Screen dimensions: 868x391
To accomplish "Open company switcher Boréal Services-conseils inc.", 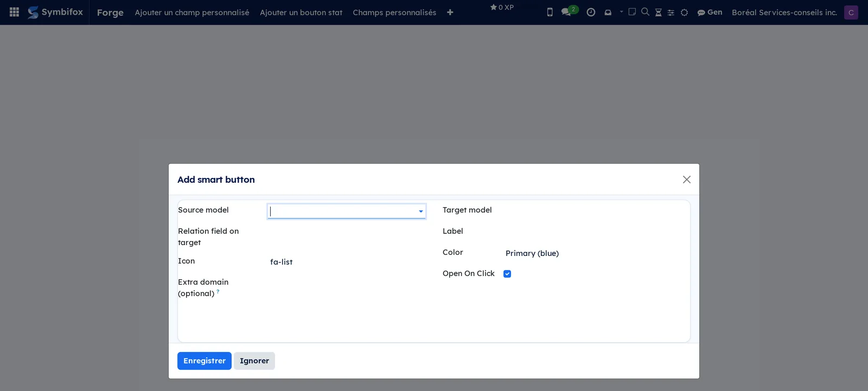I will click(784, 12).
